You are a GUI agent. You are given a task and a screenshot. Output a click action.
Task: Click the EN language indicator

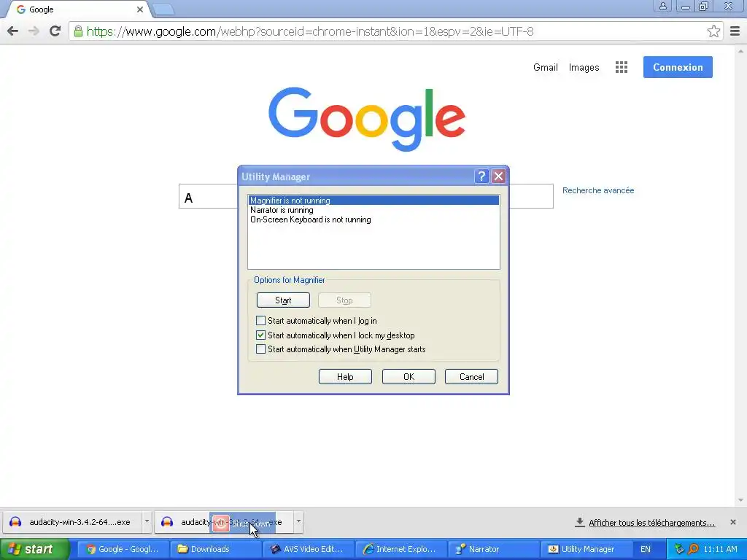click(x=645, y=549)
